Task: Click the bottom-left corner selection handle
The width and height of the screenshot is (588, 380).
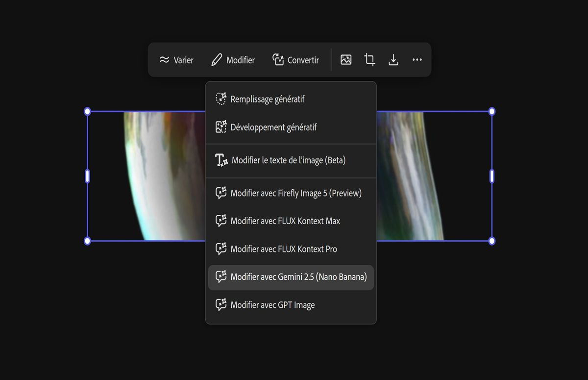Action: click(x=87, y=241)
